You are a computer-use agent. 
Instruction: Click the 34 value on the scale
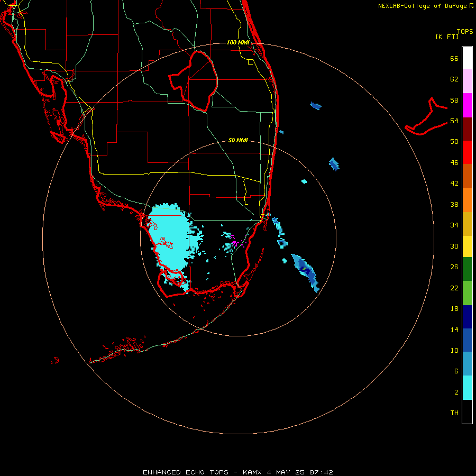(x=454, y=225)
